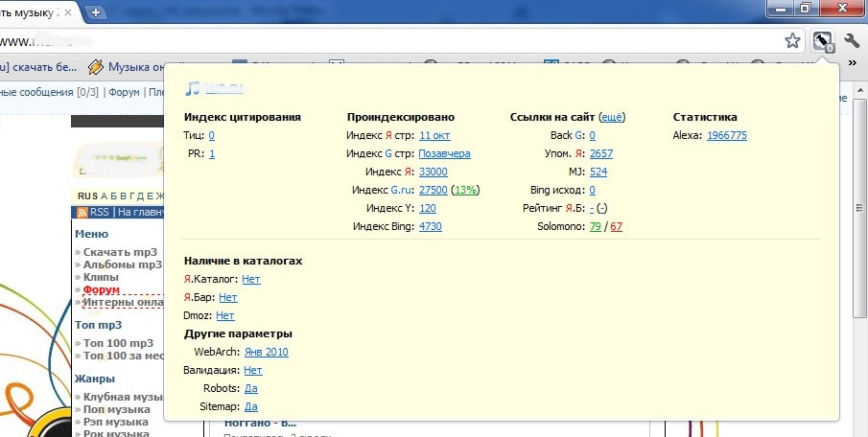The height and width of the screenshot is (437, 868).
Task: Open the MJ 524 backlinks link
Action: coord(598,172)
